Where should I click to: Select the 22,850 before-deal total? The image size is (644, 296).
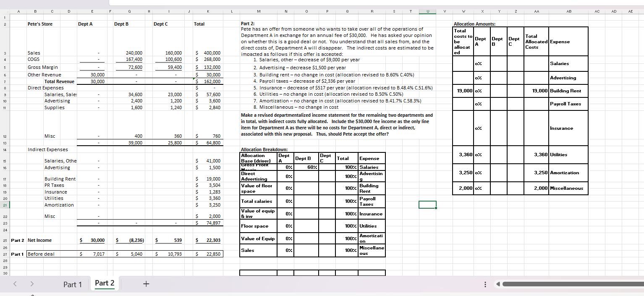(213, 254)
